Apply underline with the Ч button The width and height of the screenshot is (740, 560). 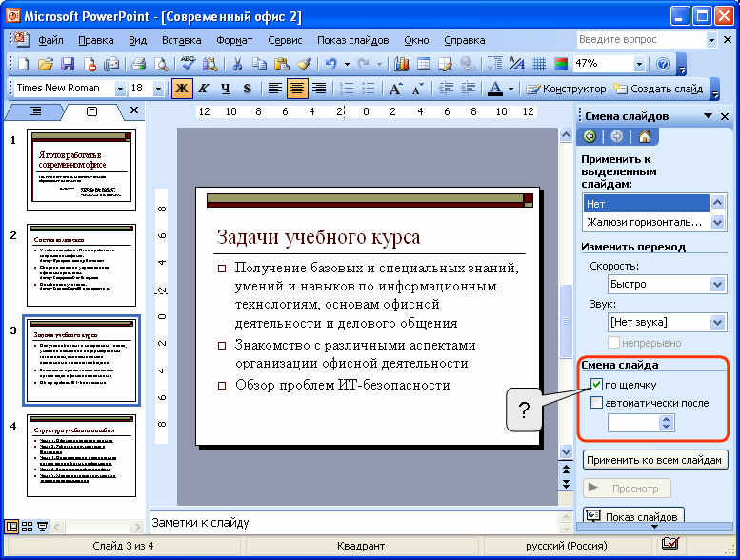(x=226, y=89)
